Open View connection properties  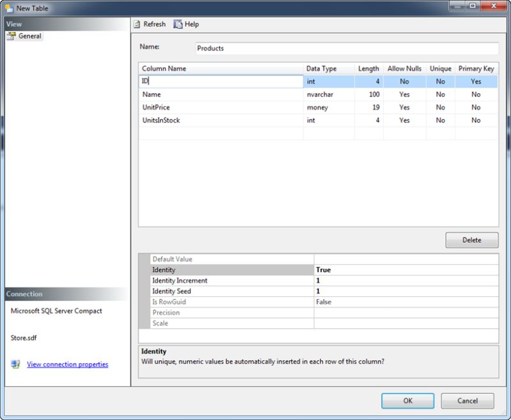[x=66, y=364]
